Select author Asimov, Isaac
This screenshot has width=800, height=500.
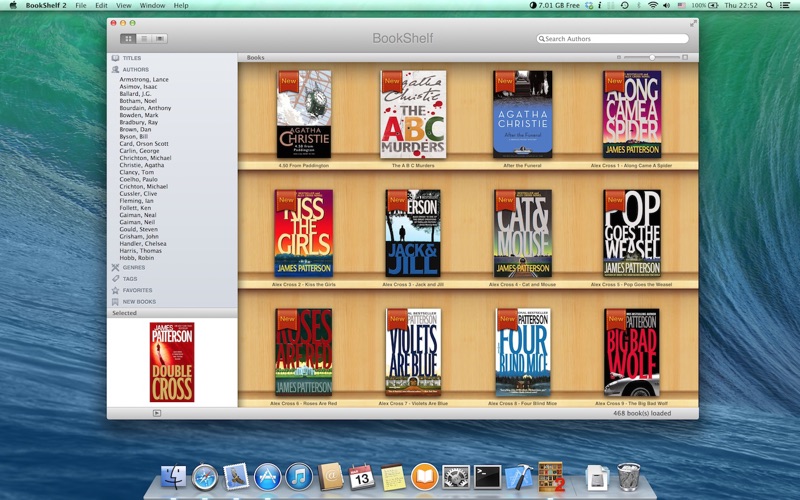(x=138, y=87)
